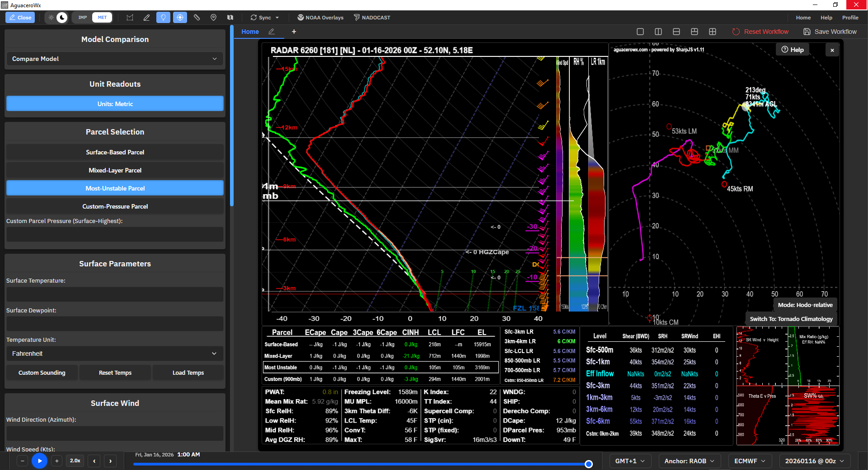The image size is (868, 470).
Task: Open the Home tab
Action: [x=250, y=32]
